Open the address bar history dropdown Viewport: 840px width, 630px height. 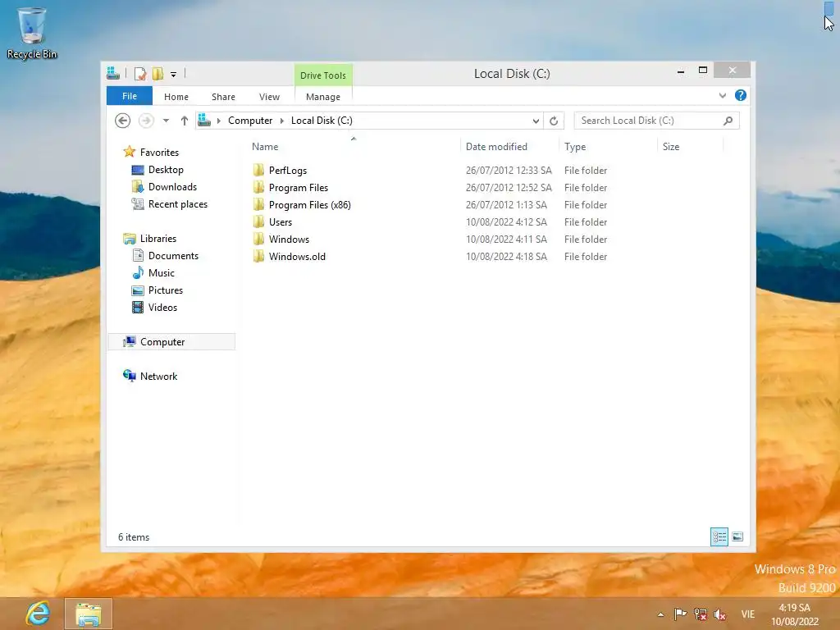(x=536, y=121)
